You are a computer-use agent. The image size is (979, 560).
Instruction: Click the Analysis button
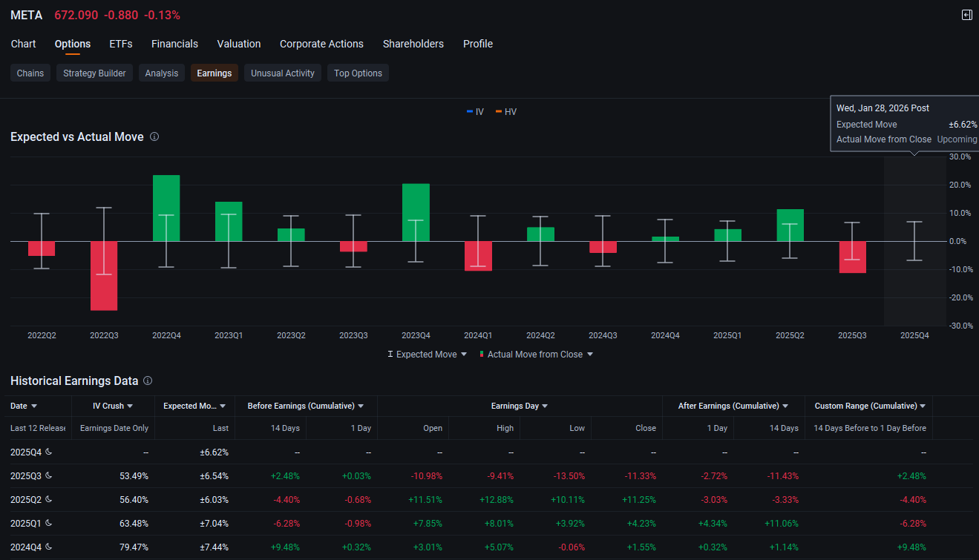(162, 73)
